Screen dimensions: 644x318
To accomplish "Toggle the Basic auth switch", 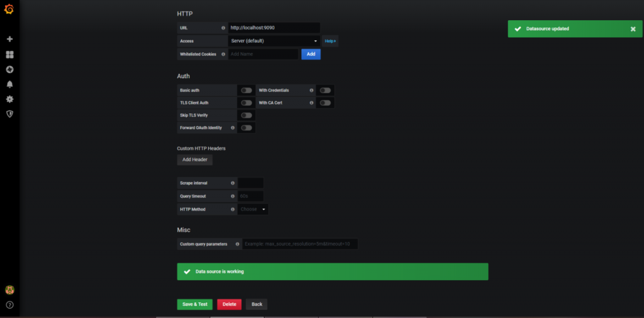I will pos(247,91).
